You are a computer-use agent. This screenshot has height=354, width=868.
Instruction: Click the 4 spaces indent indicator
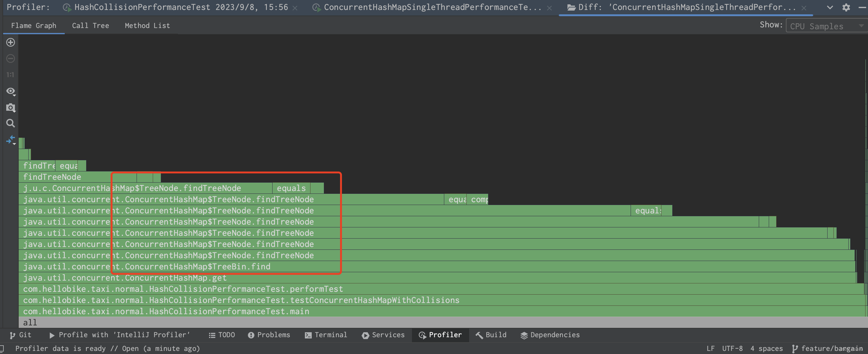(767, 348)
